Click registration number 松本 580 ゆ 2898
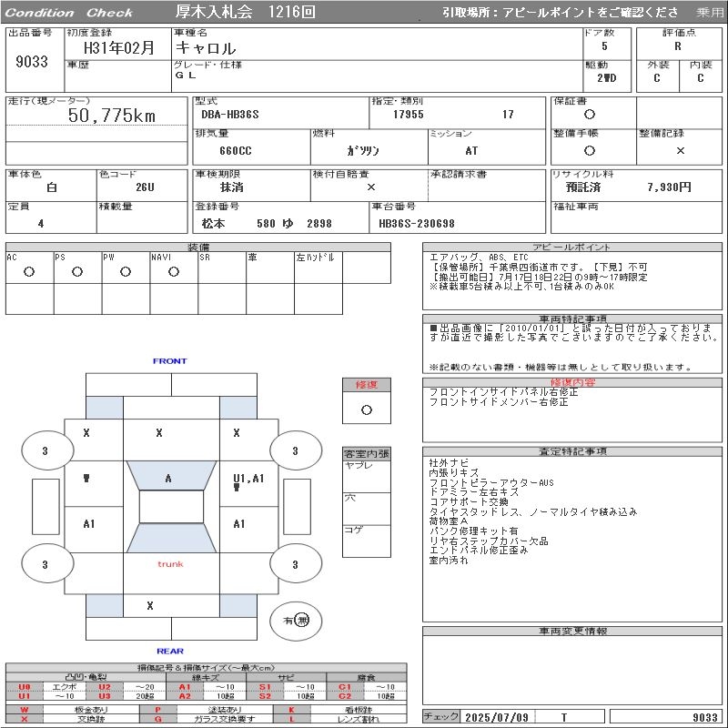 click(x=267, y=223)
